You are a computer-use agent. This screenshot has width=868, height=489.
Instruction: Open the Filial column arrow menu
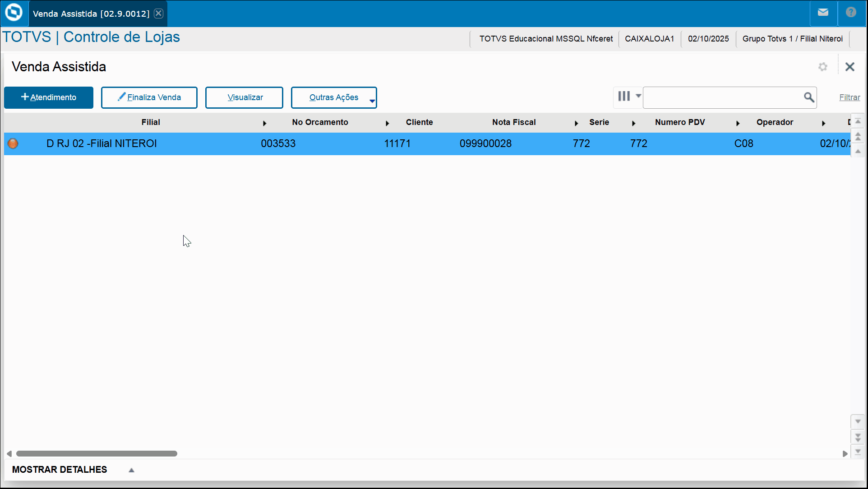point(265,123)
